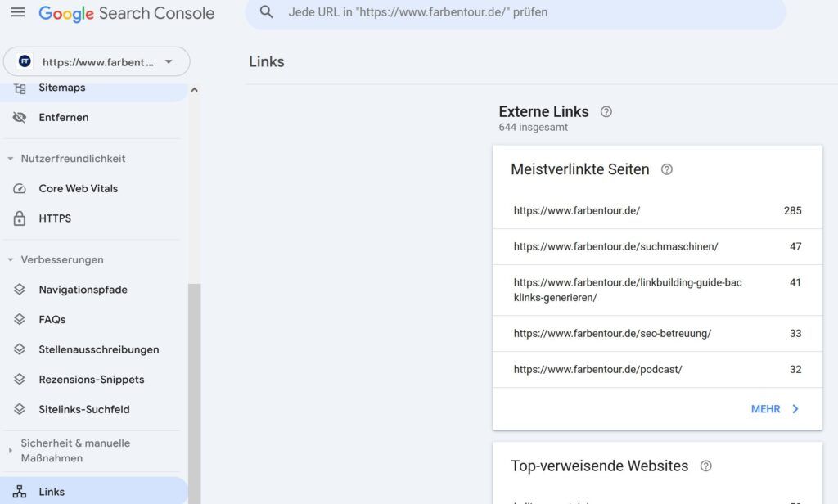Click the chevron arrow next to MEHR
This screenshot has width=838, height=504.
[x=795, y=409]
